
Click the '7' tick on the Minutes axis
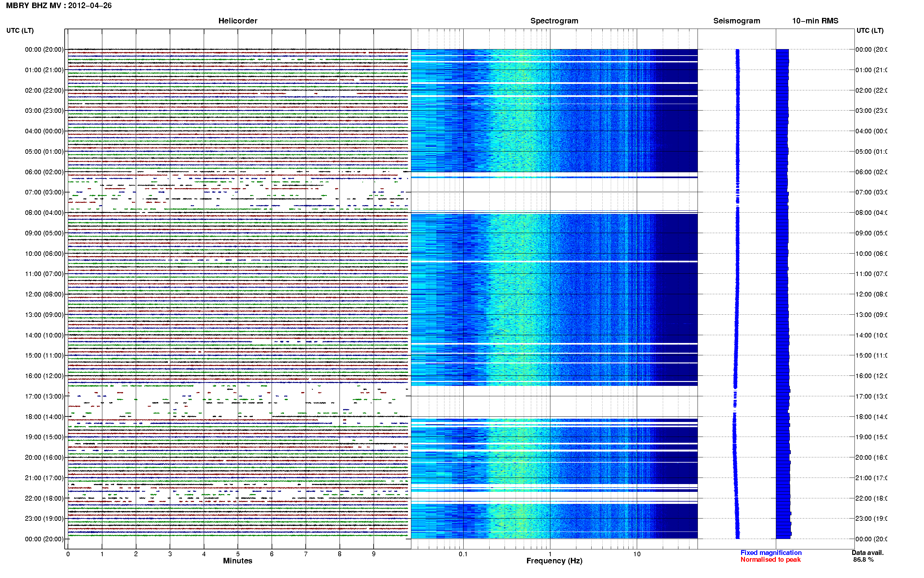pos(306,554)
